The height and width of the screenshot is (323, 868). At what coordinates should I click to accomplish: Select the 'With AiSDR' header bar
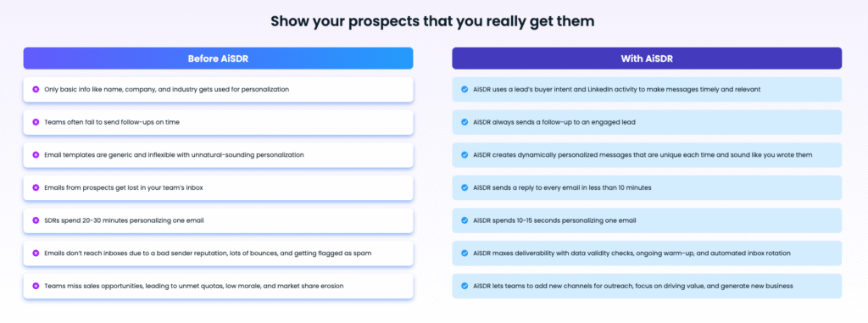pos(647,58)
